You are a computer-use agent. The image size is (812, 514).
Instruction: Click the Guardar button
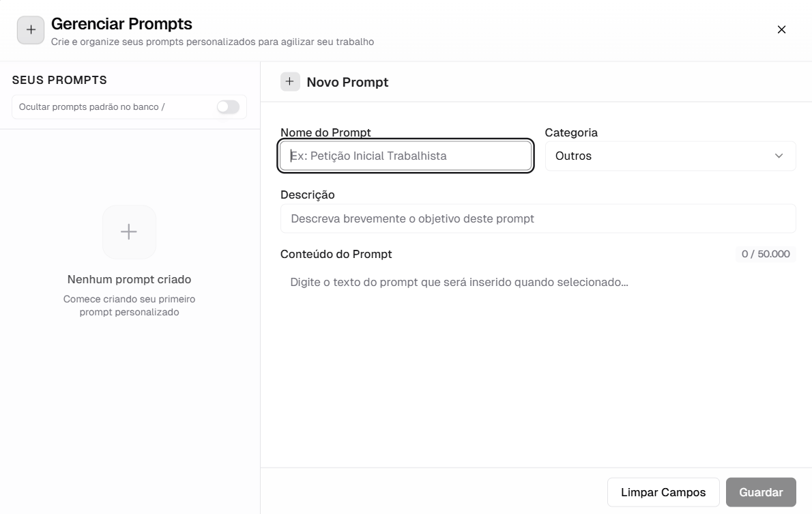coord(761,492)
